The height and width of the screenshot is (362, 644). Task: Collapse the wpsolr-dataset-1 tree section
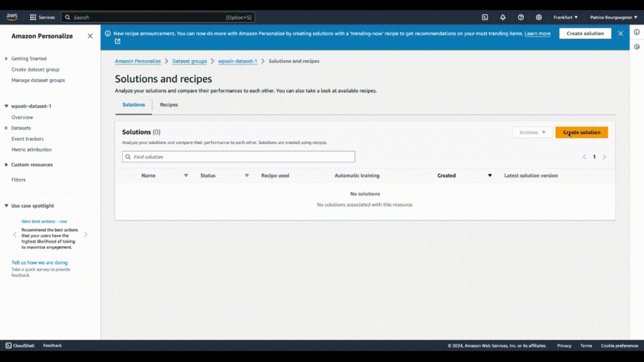click(x=6, y=106)
